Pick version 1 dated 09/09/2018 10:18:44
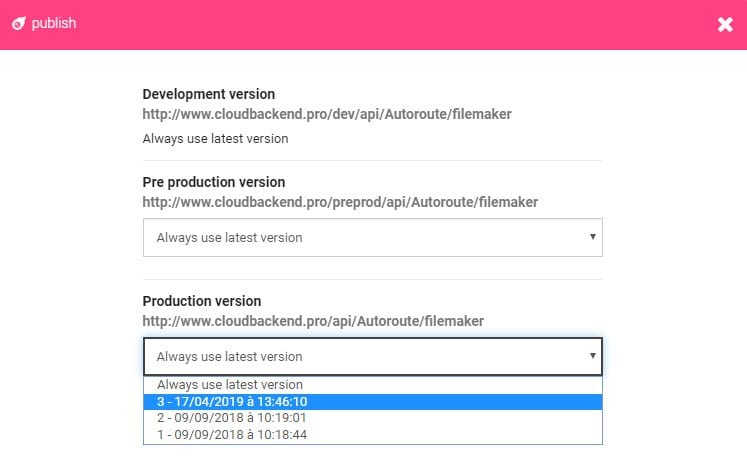Screen dimensions: 747x460 (x=232, y=434)
